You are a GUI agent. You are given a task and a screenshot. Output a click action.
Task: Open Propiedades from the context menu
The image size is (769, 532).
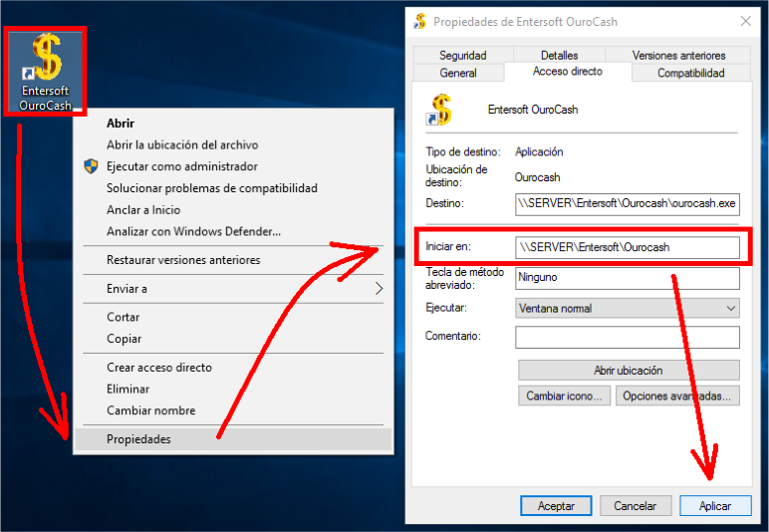(x=234, y=438)
